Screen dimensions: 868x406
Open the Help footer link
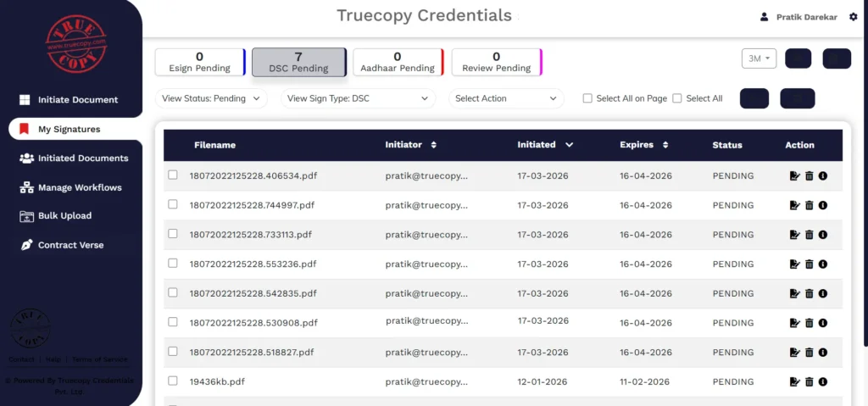pyautogui.click(x=53, y=359)
